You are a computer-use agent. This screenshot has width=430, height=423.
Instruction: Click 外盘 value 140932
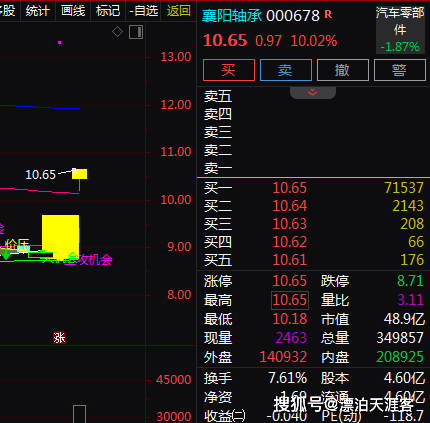click(x=283, y=357)
